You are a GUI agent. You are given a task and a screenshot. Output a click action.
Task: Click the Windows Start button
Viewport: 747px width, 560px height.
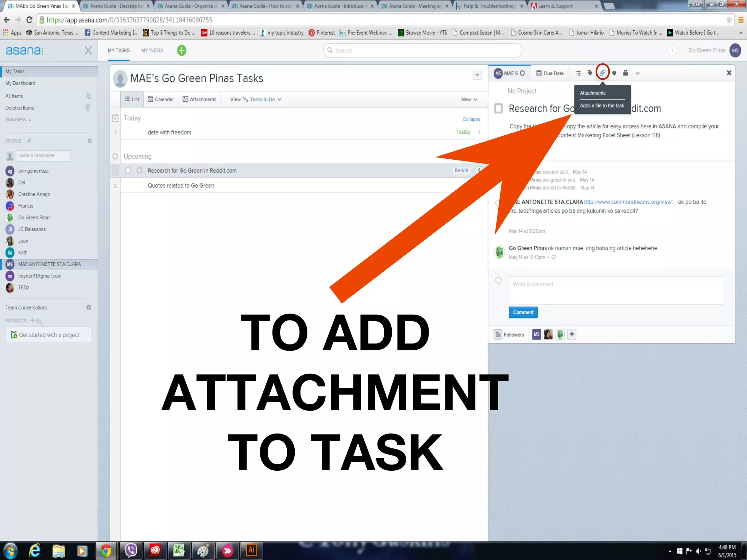[10, 551]
